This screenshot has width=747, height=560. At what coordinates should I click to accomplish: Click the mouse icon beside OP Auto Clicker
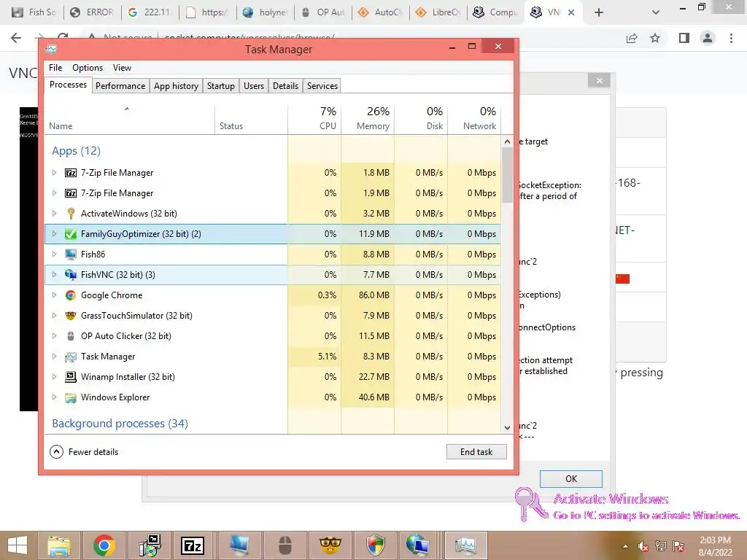point(71,336)
